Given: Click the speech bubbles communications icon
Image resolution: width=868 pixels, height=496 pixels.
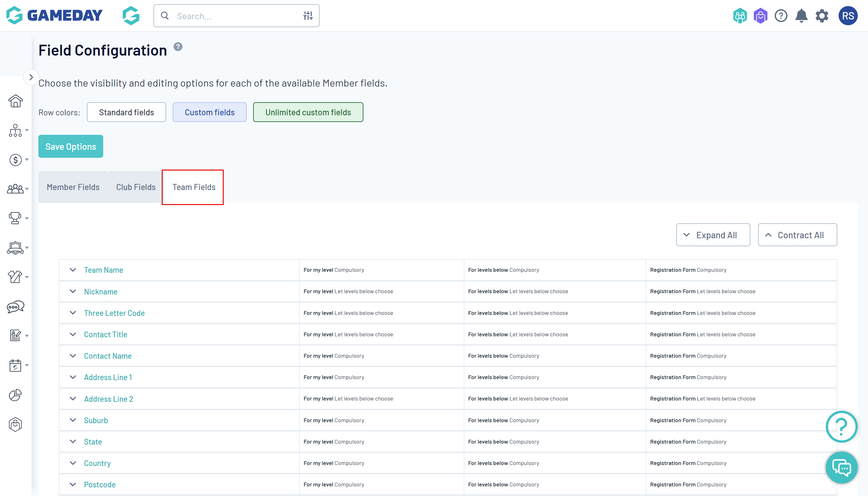Looking at the screenshot, I should click(x=15, y=307).
